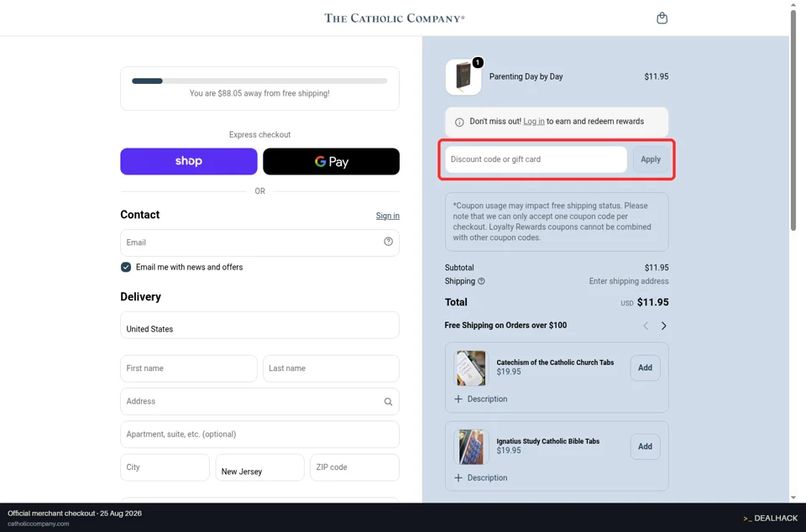Click the Total amount $11.95
Image resolution: width=806 pixels, height=532 pixels.
click(653, 302)
